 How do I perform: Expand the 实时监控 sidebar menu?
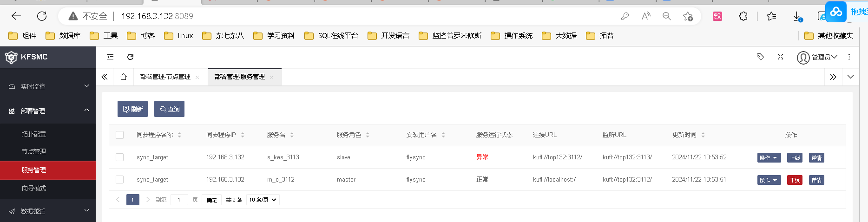click(48, 86)
